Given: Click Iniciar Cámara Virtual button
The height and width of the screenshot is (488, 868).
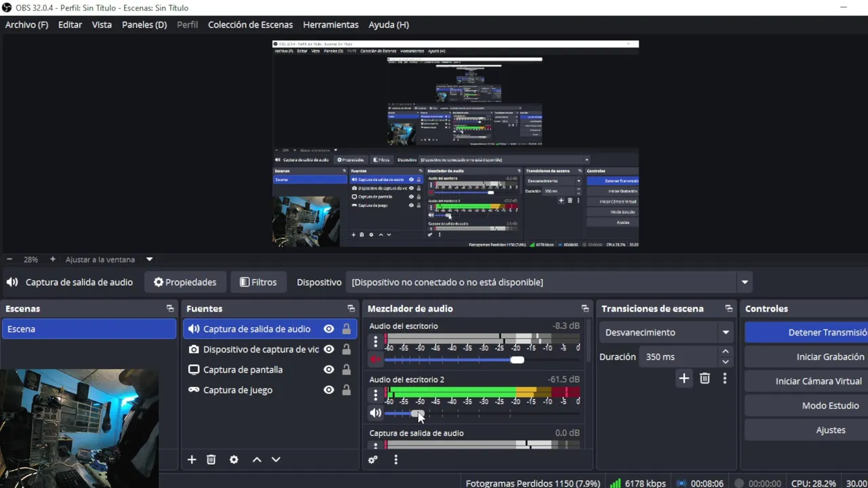Looking at the screenshot, I should pos(806,381).
